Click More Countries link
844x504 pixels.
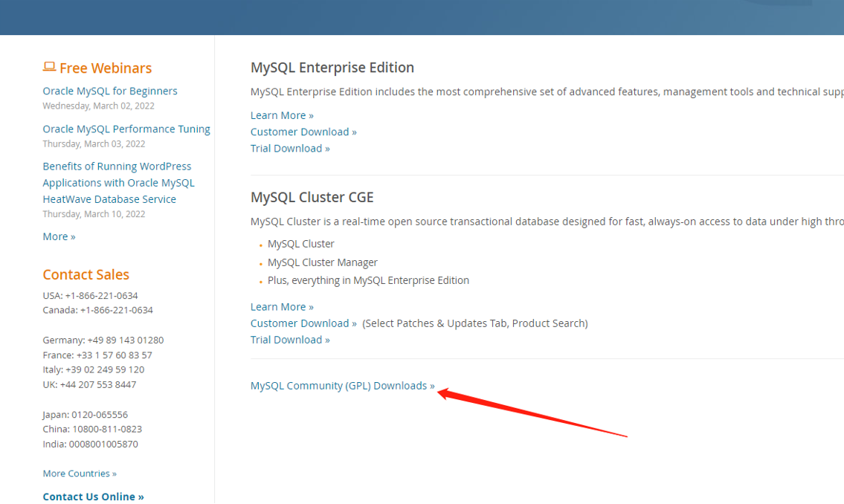(x=80, y=474)
